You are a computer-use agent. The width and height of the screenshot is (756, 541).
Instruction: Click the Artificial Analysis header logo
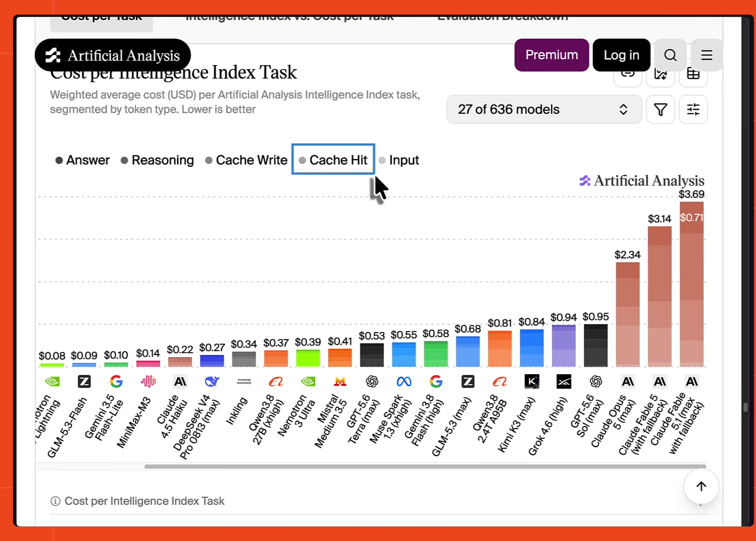(113, 55)
